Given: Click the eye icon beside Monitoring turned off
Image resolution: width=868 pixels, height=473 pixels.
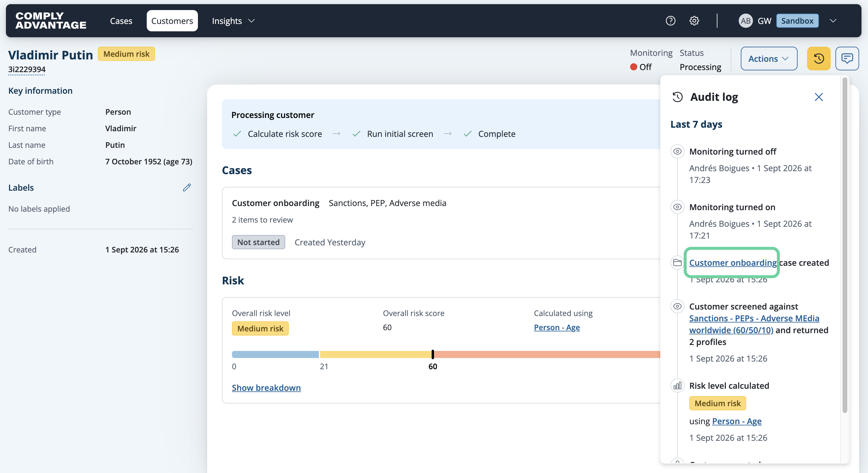Looking at the screenshot, I should 677,151.
